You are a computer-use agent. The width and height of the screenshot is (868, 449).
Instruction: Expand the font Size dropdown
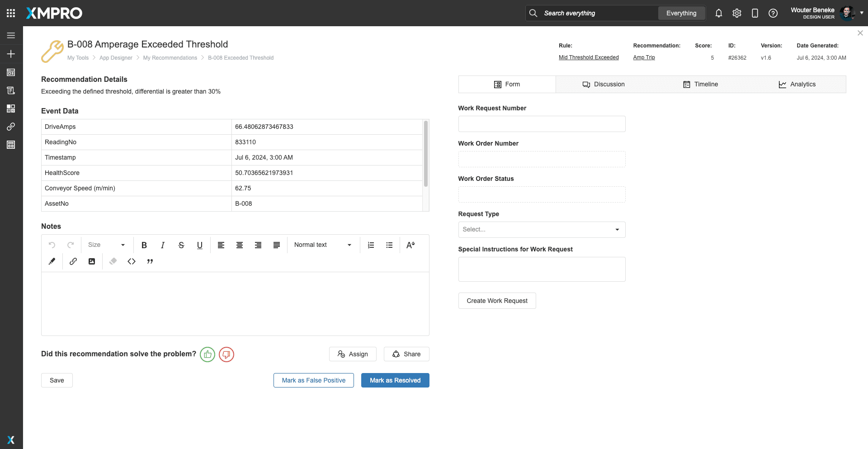click(107, 245)
